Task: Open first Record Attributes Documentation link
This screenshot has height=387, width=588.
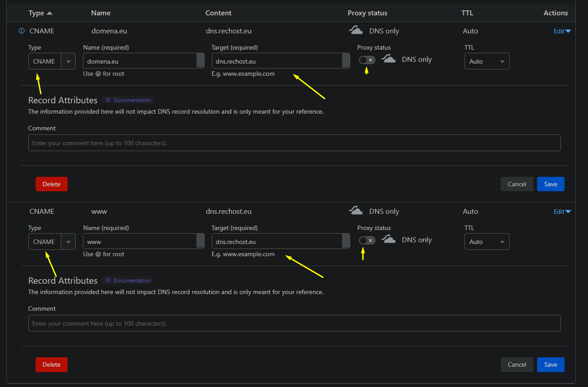Action: 128,100
